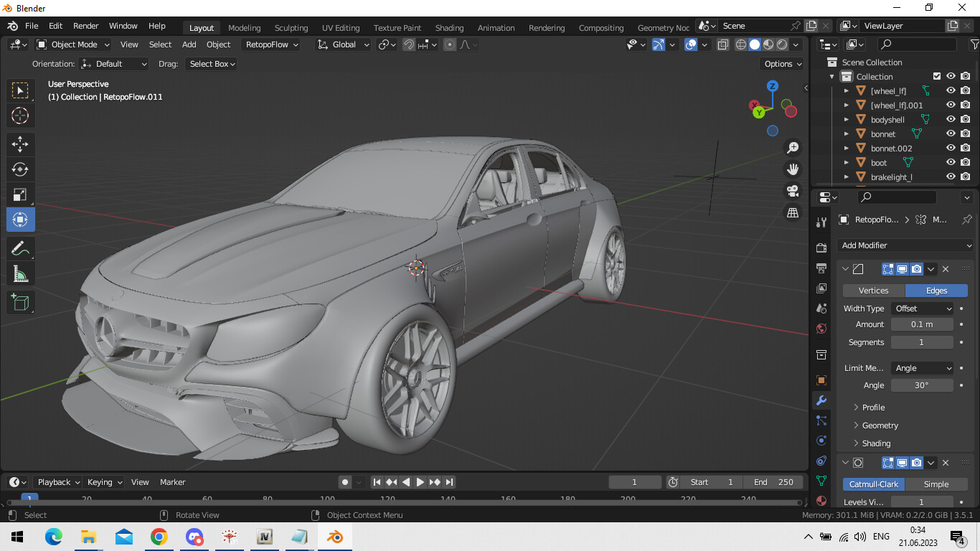The image size is (980, 551).
Task: Activate the Rotate tool
Action: coord(20,169)
